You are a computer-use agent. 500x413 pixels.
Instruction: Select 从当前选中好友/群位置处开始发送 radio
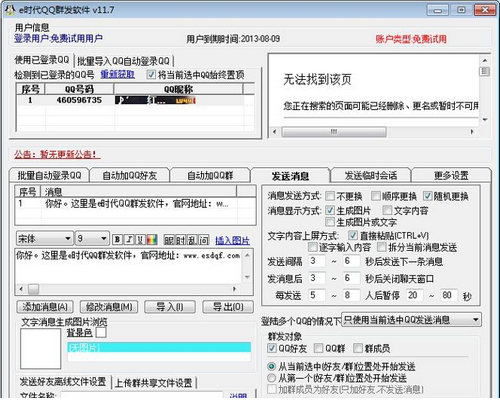(x=272, y=367)
